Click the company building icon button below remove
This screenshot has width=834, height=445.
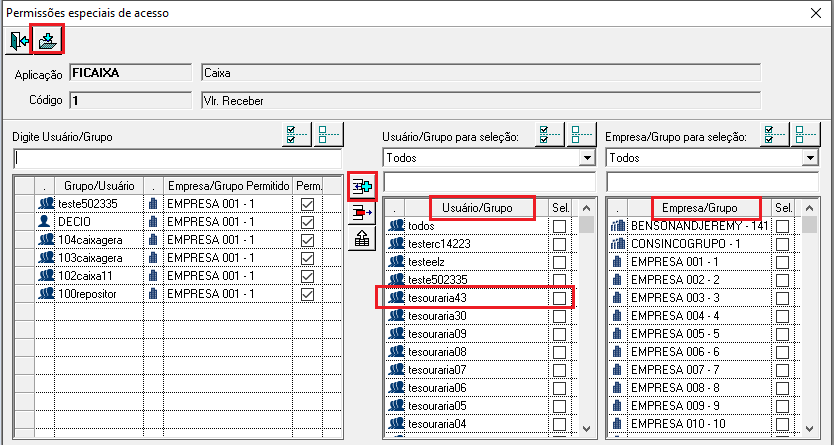[362, 239]
